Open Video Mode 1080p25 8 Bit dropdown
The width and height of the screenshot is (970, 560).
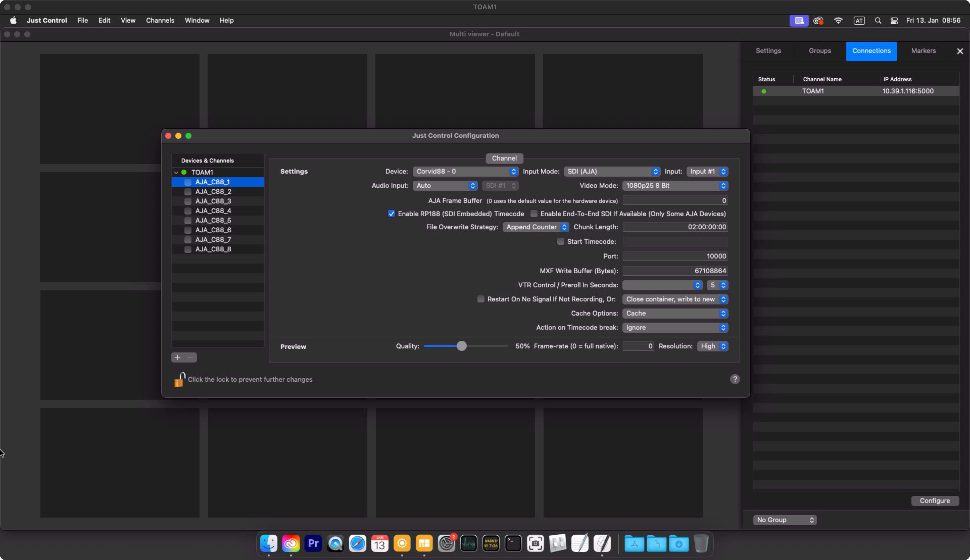coord(675,186)
